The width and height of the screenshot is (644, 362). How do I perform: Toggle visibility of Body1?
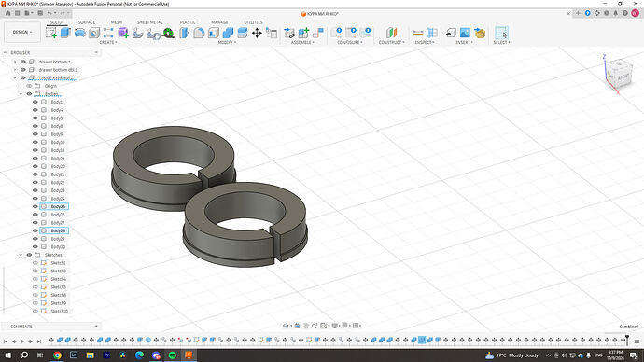click(35, 102)
